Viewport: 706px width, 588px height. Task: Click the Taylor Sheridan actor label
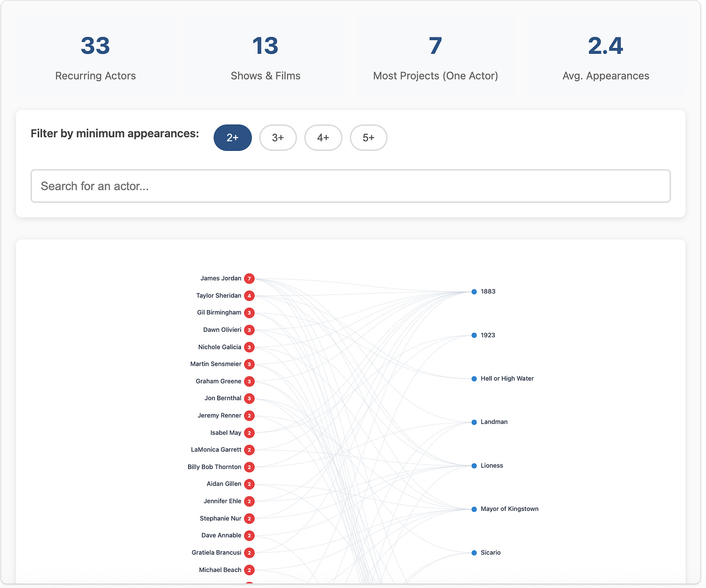coord(219,295)
